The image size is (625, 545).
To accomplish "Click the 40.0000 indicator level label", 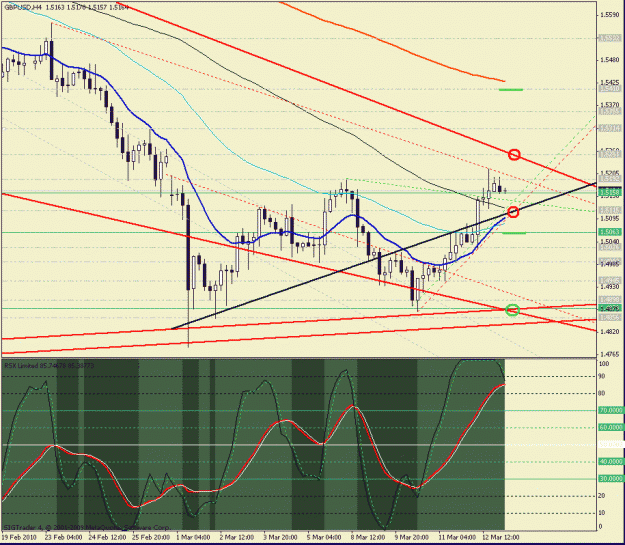I will (x=611, y=462).
